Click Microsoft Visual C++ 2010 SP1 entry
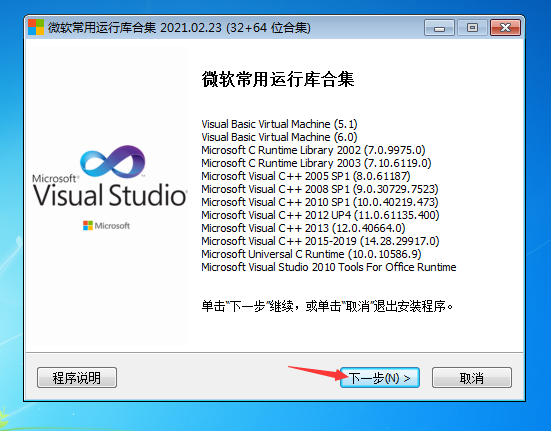The height and width of the screenshot is (431, 551). point(320,202)
